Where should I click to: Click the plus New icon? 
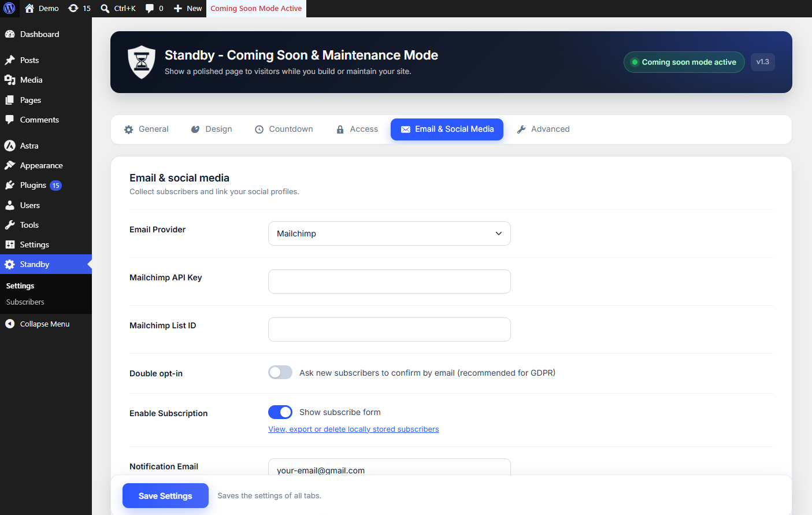click(x=178, y=8)
